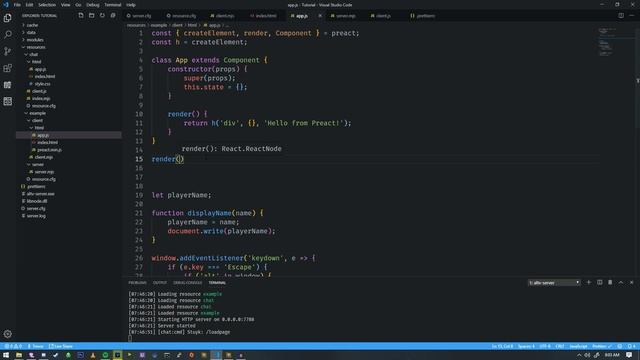
Task: Open the Search view in activity bar
Action: (x=8, y=35)
